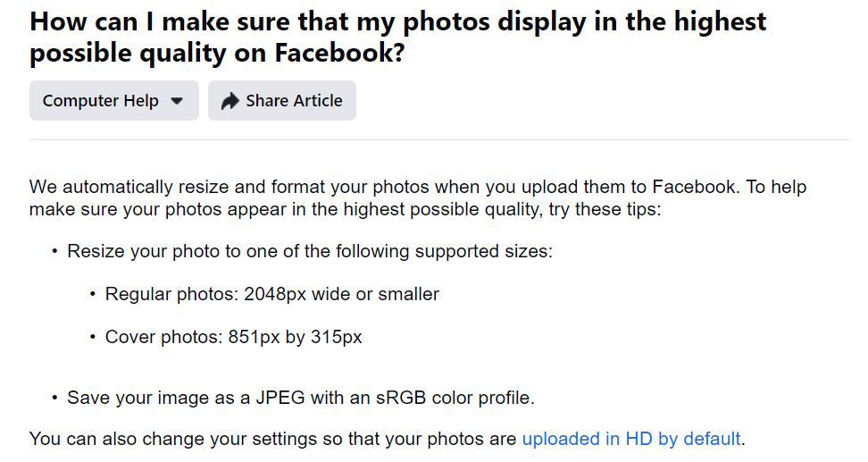Click the JPEG word in the tips

[x=280, y=398]
